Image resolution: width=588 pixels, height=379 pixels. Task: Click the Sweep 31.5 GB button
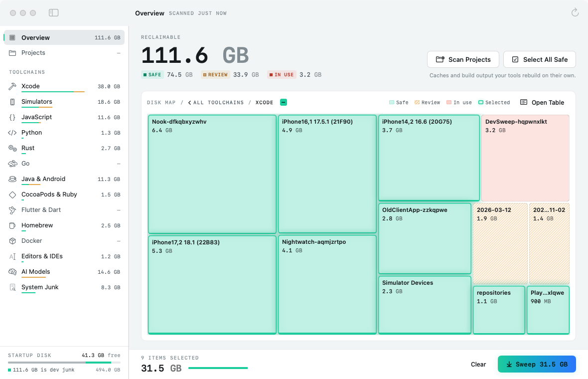(537, 364)
